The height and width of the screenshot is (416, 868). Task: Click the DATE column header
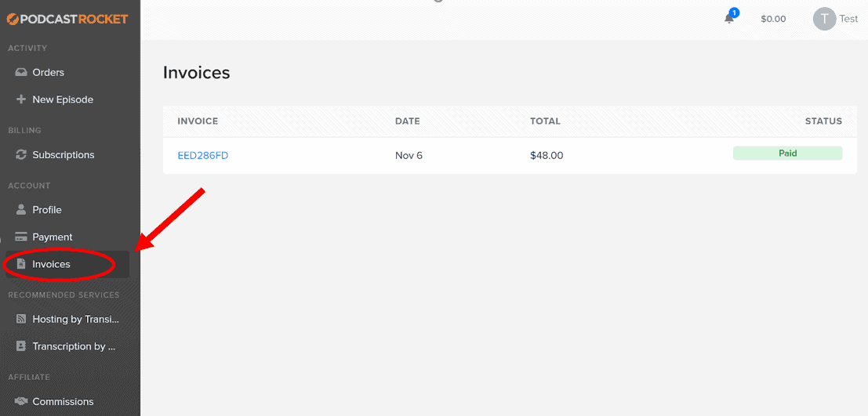pos(407,121)
